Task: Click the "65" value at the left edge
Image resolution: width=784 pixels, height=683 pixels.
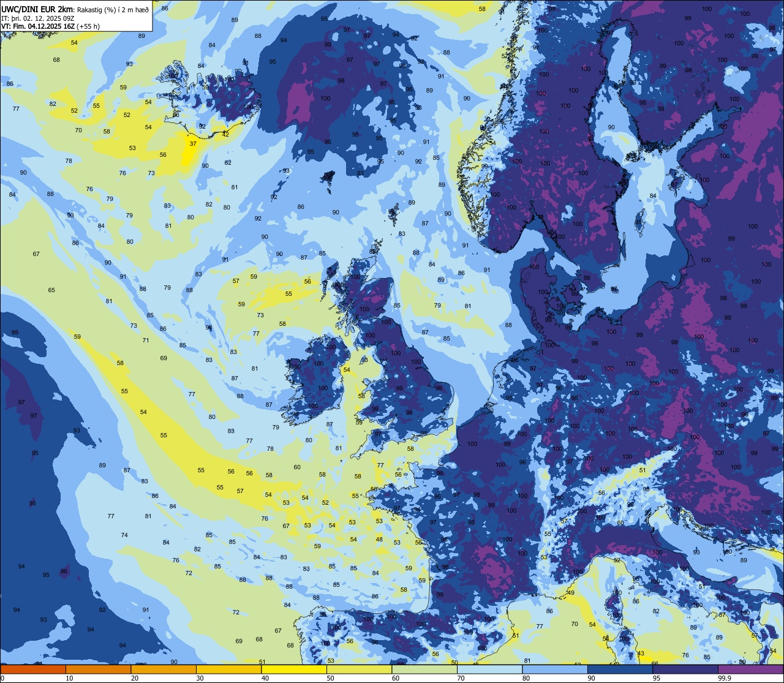Action: coord(51,290)
